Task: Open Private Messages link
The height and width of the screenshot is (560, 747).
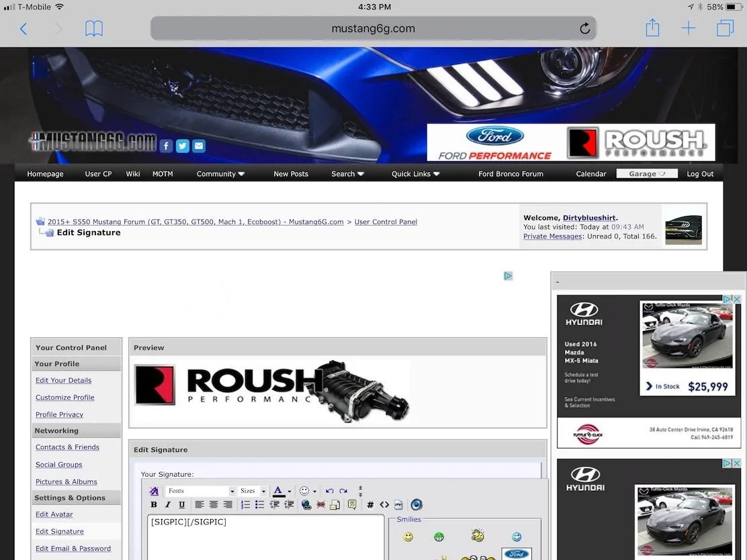Action: [553, 236]
